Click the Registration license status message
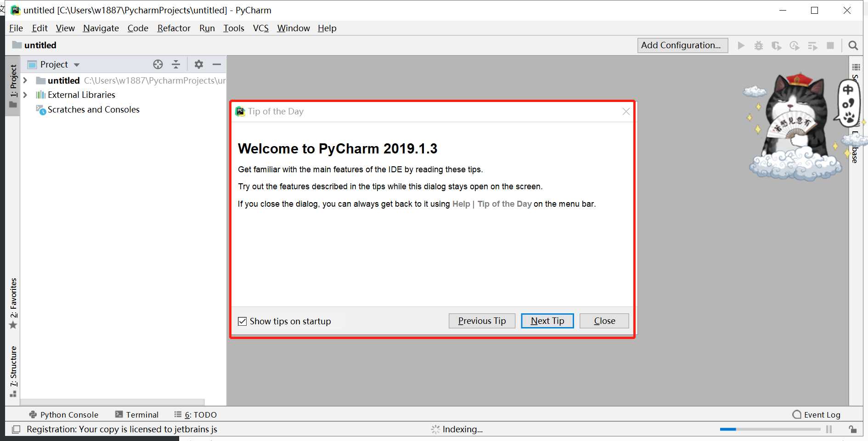868x441 pixels. click(x=122, y=429)
